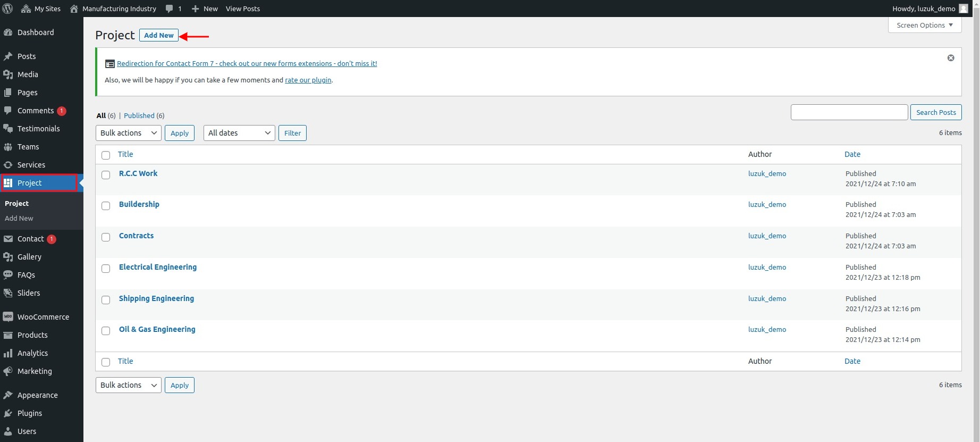Expand the Screen Options panel
The width and height of the screenshot is (980, 442).
925,25
